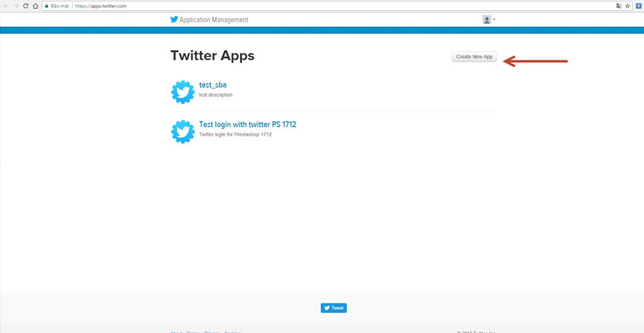Image resolution: width=644 pixels, height=333 pixels.
Task: Click the blue Tweet button
Action: click(333, 308)
